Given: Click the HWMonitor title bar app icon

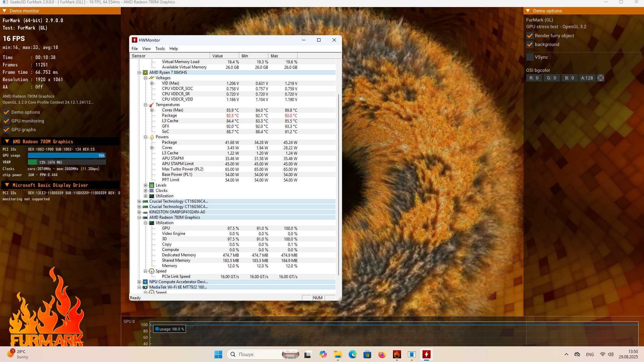Looking at the screenshot, I should pos(135,40).
